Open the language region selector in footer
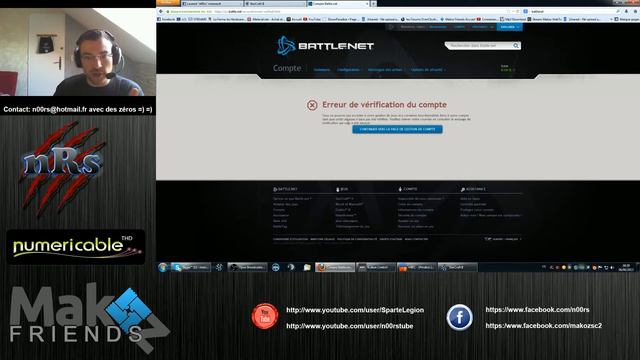 tap(503, 239)
